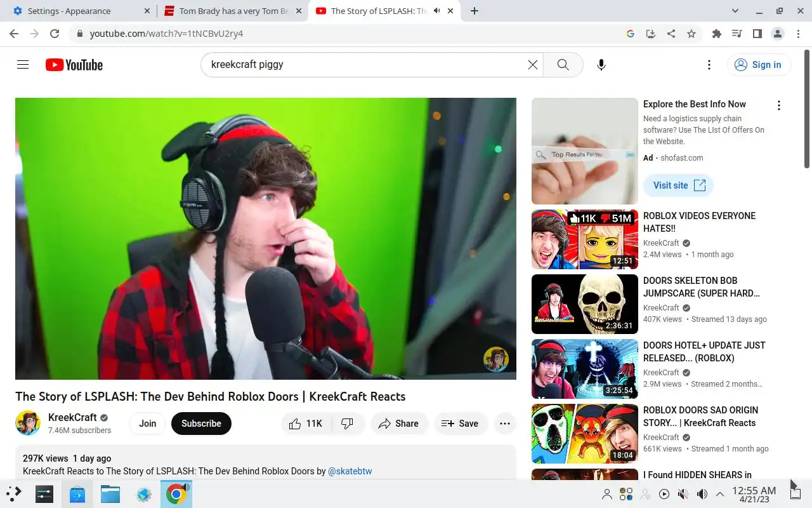
Task: Switch to Tom Brady article tab
Action: click(232, 11)
